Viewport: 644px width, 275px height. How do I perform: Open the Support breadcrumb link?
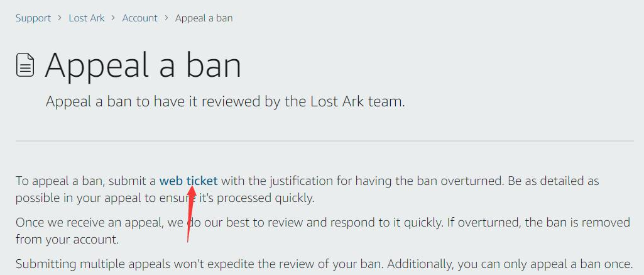coord(33,18)
